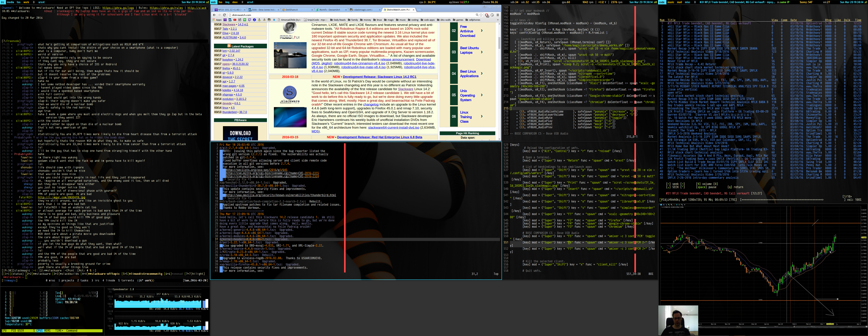
Task: Click the Slackware logo image in the article
Action: click(x=290, y=95)
